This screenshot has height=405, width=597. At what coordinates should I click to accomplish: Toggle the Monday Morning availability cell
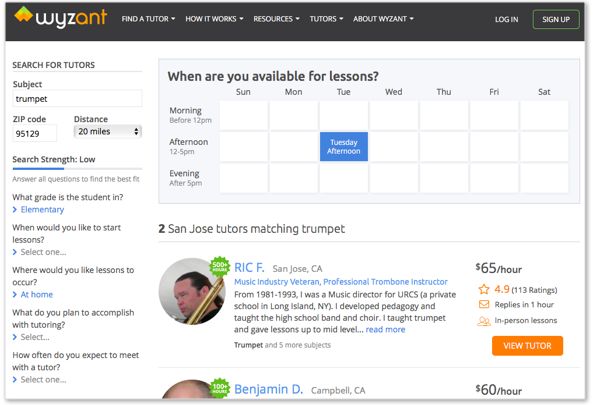click(x=293, y=115)
